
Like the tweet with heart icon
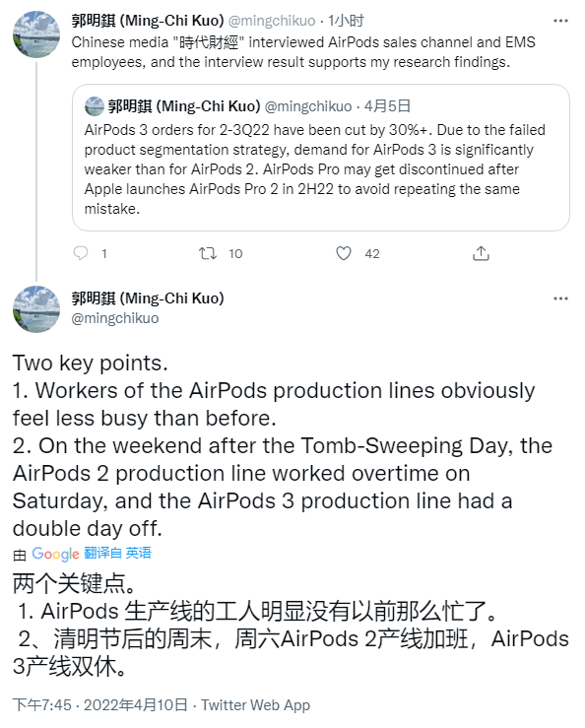[344, 253]
